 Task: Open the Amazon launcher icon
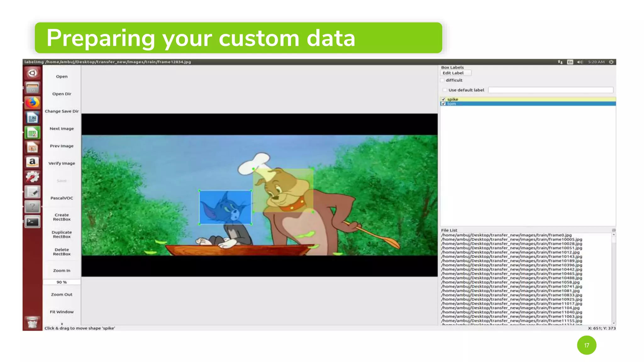pyautogui.click(x=32, y=162)
